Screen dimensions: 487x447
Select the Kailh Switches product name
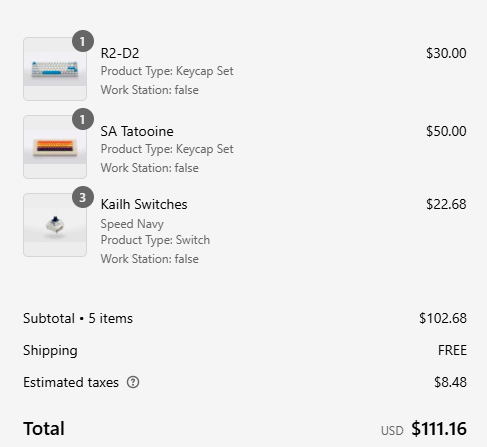coord(144,204)
